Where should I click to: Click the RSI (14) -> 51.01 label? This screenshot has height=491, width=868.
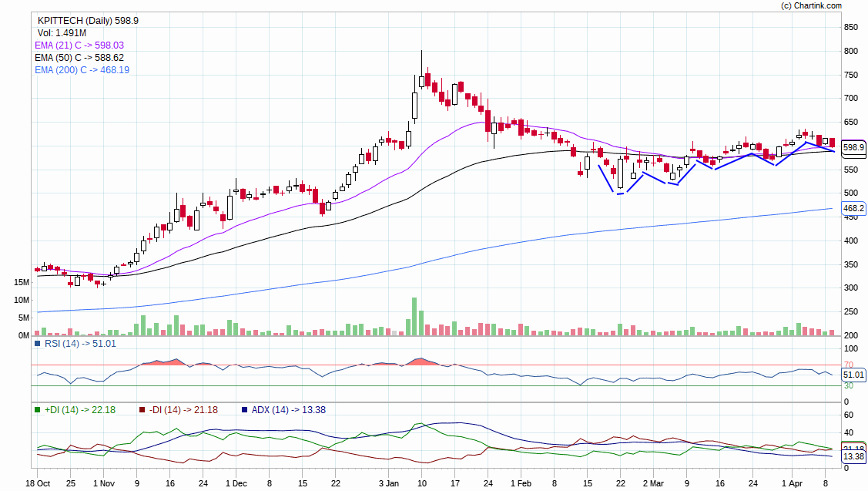click(x=80, y=344)
